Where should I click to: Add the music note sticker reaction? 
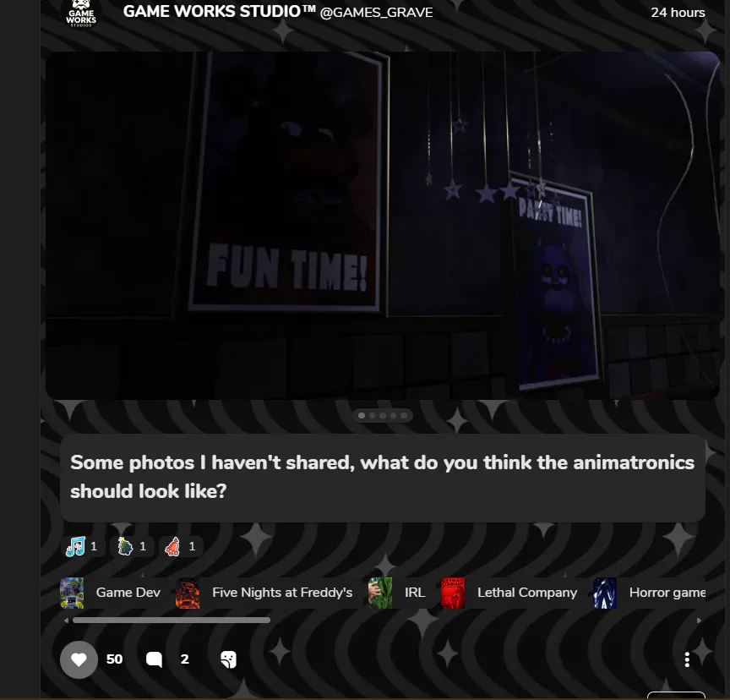click(83, 546)
